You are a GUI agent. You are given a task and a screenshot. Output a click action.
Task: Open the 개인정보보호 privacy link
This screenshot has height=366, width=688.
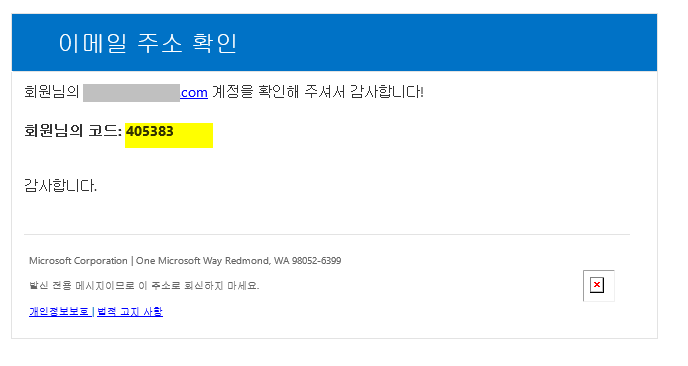pyautogui.click(x=59, y=312)
